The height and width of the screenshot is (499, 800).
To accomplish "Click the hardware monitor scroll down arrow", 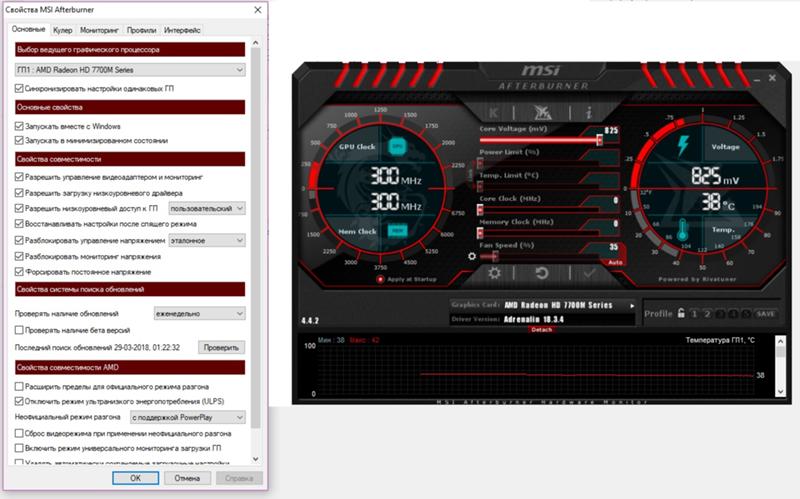I will [781, 392].
